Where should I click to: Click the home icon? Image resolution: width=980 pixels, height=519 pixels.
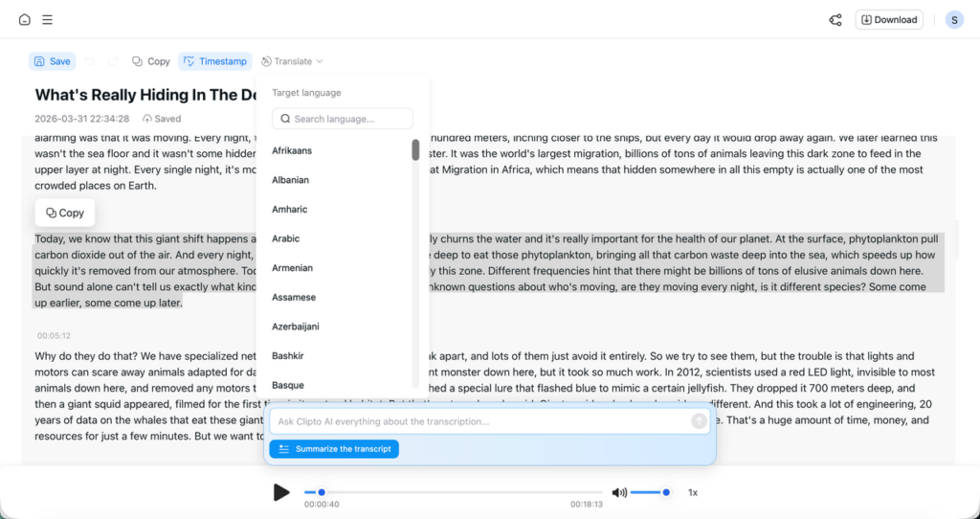[x=24, y=20]
